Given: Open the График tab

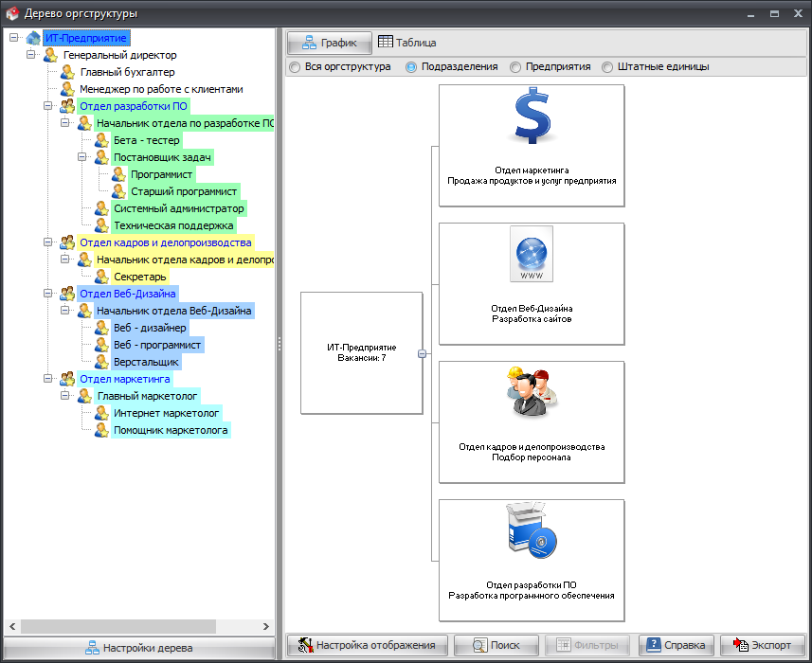Looking at the screenshot, I should (x=329, y=43).
